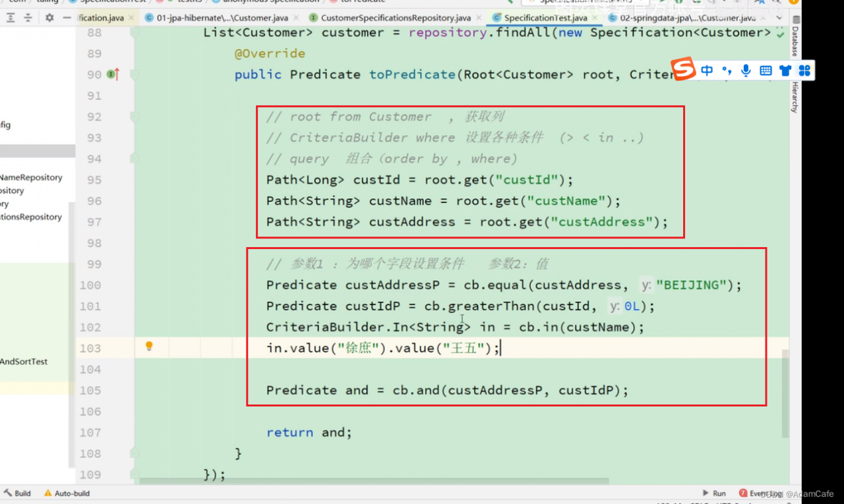This screenshot has height=504, width=844.
Task: Select NameRepository item in project tree
Action: [31, 177]
